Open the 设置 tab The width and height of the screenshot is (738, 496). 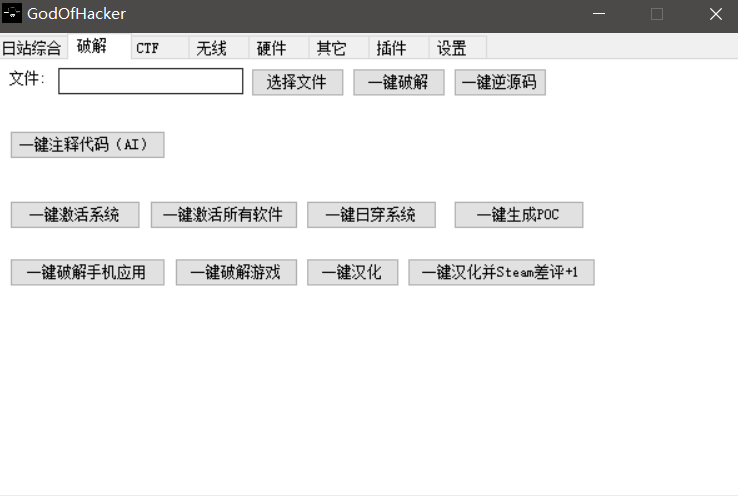click(452, 48)
